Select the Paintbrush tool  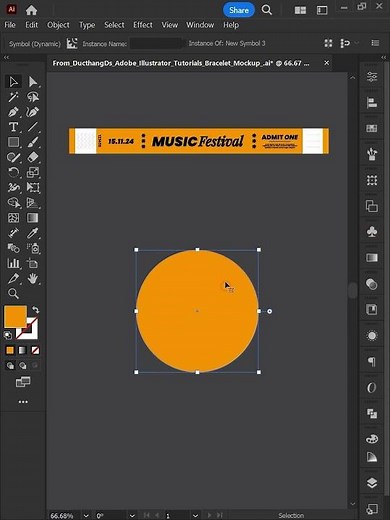coord(33,142)
